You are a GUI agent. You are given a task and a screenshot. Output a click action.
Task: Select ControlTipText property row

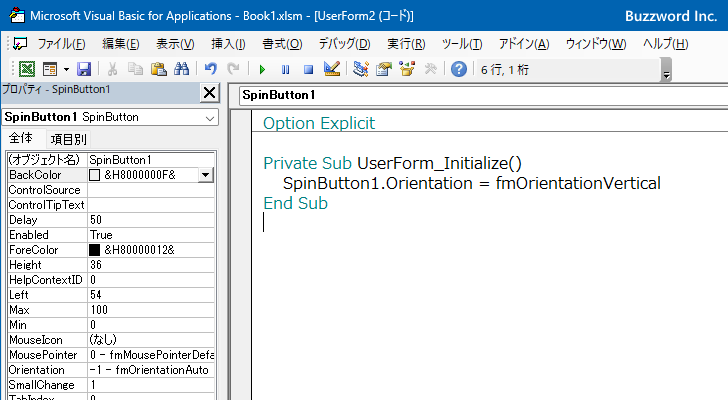pos(110,205)
